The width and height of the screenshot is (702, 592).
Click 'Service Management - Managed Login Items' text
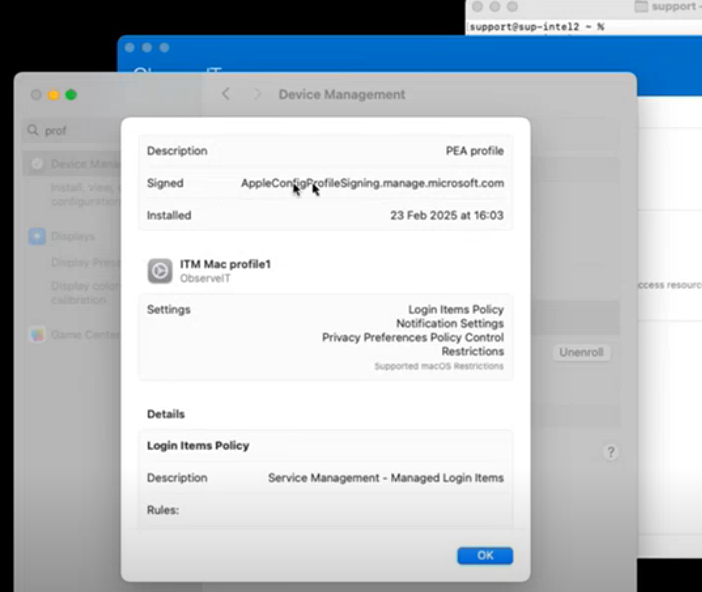tap(386, 478)
